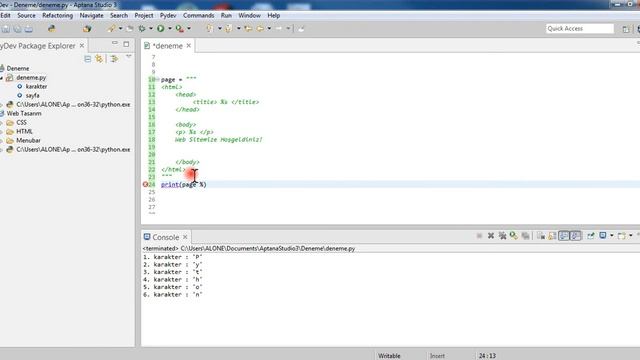Open Package Explorer view menu chevron
Screen dimensions: 640x360
click(x=129, y=57)
